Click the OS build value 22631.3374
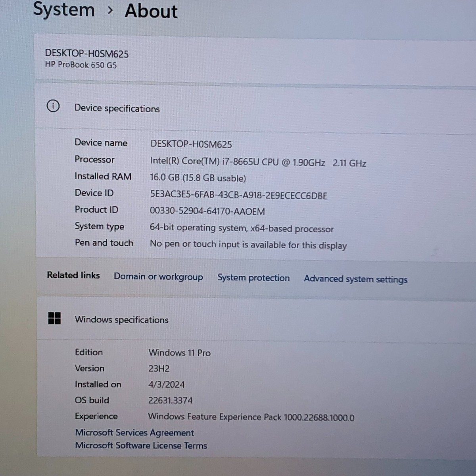476x476 pixels. click(x=170, y=400)
